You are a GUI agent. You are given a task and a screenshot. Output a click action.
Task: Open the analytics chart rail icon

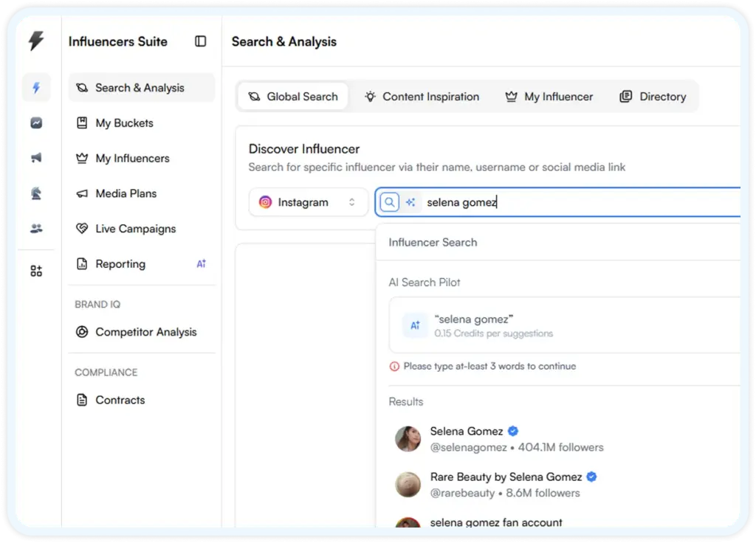pos(36,123)
